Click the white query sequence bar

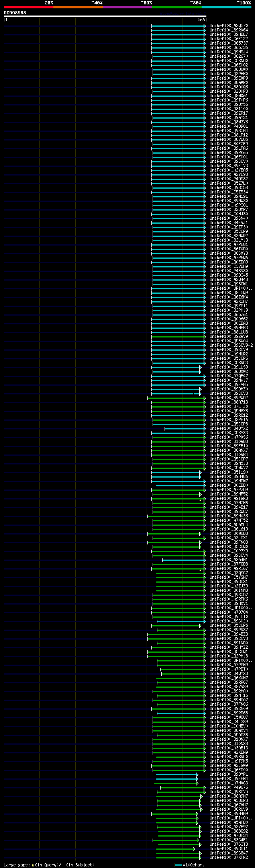click(x=105, y=16)
